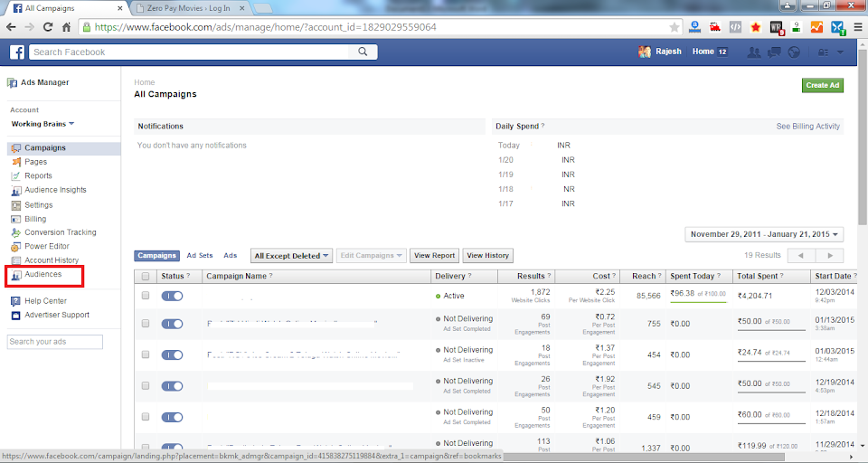
Task: Open the Working Brains account dropdown
Action: (x=42, y=124)
